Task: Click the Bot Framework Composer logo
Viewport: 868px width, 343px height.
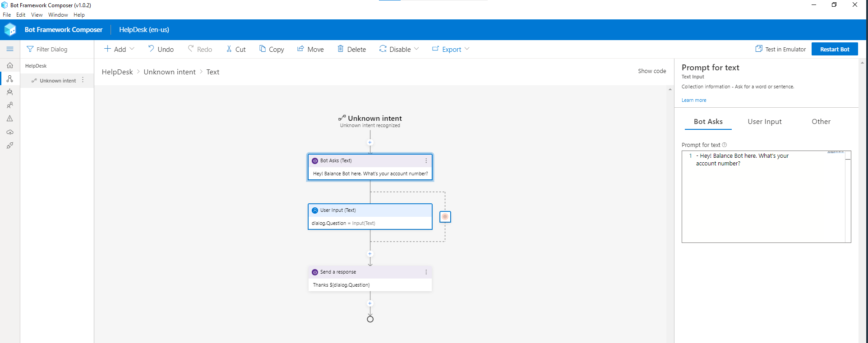Action: [x=10, y=30]
